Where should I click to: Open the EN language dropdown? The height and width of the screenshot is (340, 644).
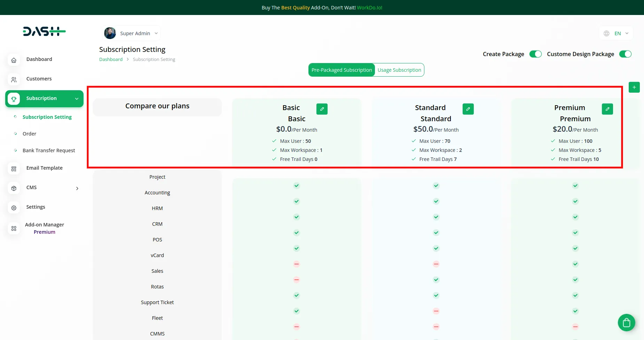click(x=616, y=33)
